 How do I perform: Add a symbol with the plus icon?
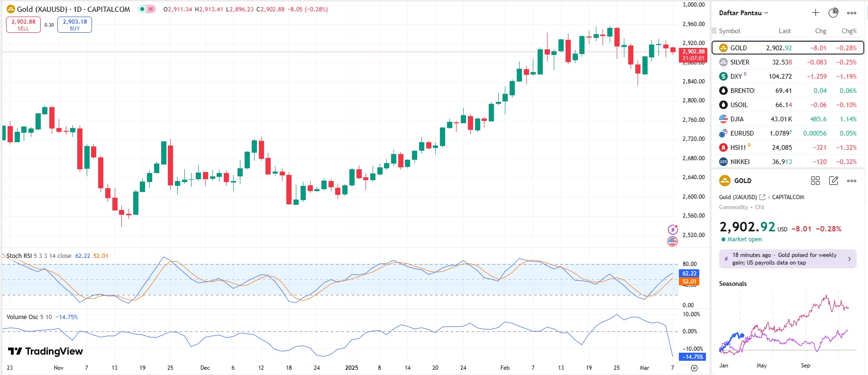815,13
